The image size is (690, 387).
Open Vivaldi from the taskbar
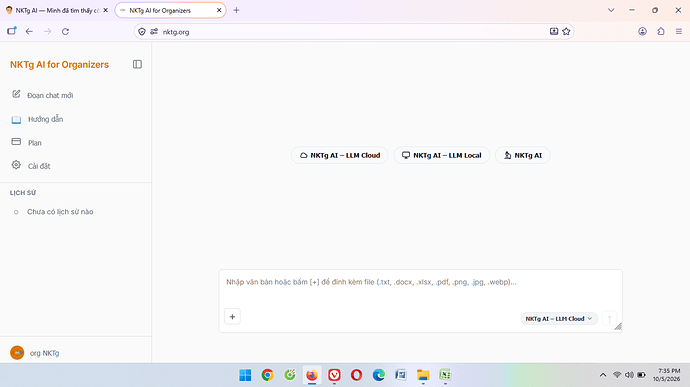[x=334, y=375]
